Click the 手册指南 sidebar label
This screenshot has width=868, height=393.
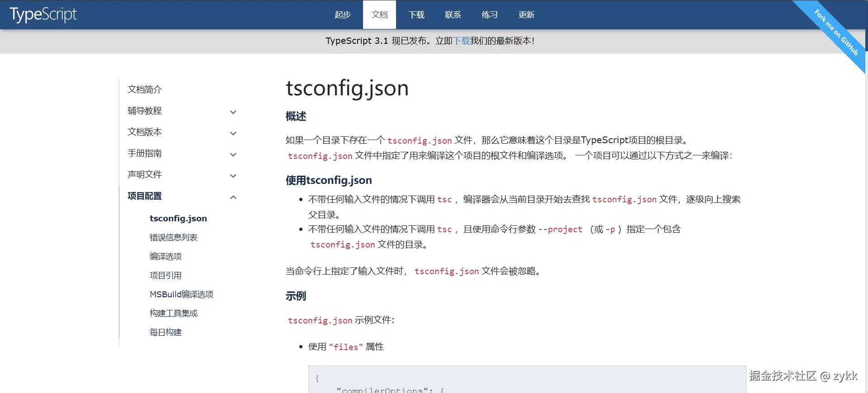tap(145, 153)
